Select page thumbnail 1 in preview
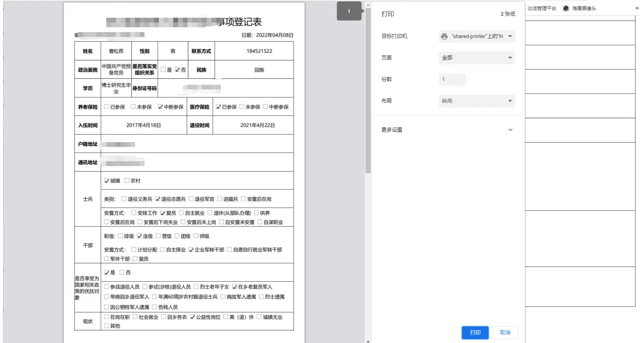644x343 pixels. pyautogui.click(x=349, y=11)
